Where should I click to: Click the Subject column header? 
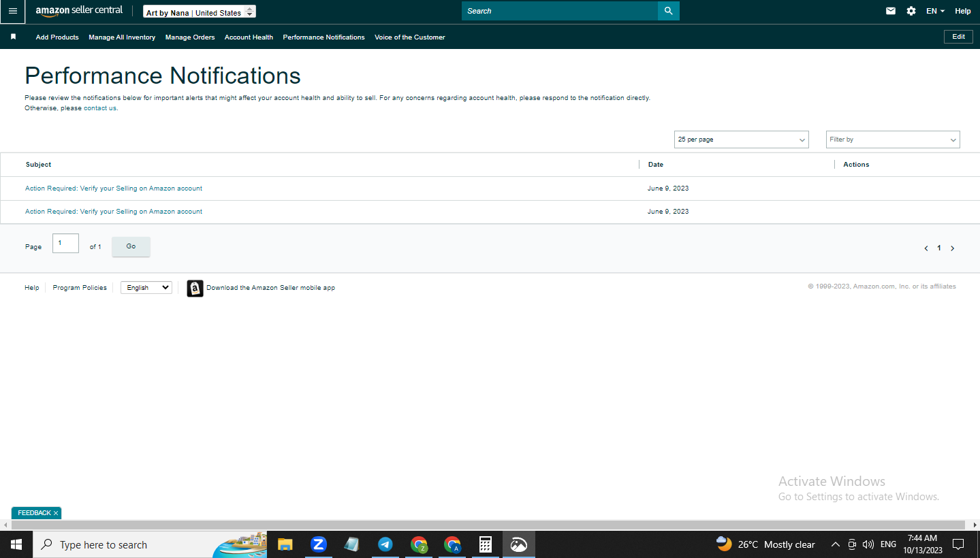click(38, 165)
